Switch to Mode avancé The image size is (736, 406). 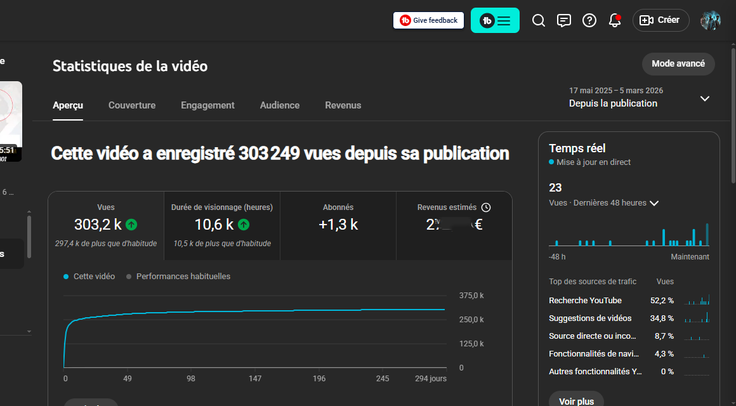[678, 64]
